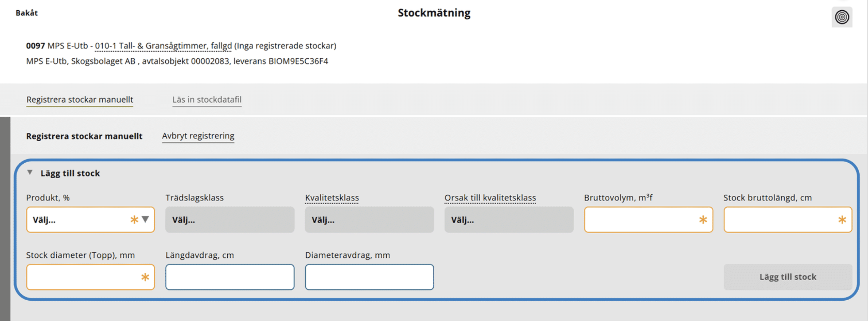This screenshot has width=868, height=321.
Task: Click the Stockmätning page heading
Action: (434, 13)
